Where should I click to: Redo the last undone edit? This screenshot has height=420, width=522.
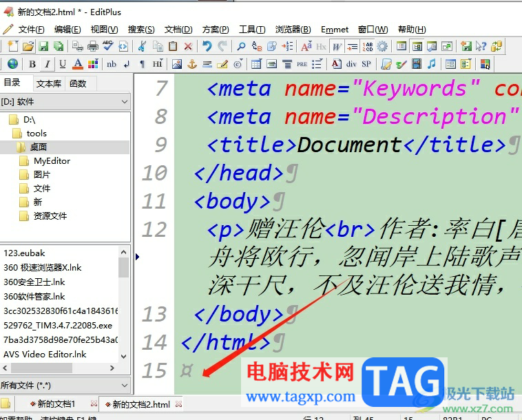point(222,46)
